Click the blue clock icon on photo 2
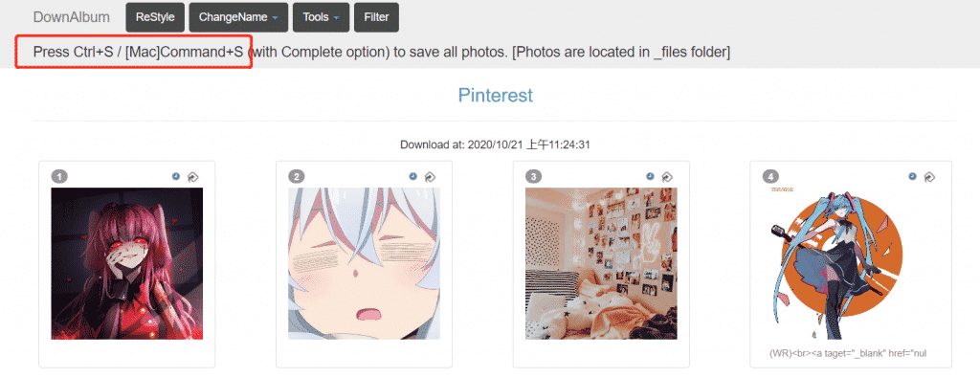 [x=412, y=177]
